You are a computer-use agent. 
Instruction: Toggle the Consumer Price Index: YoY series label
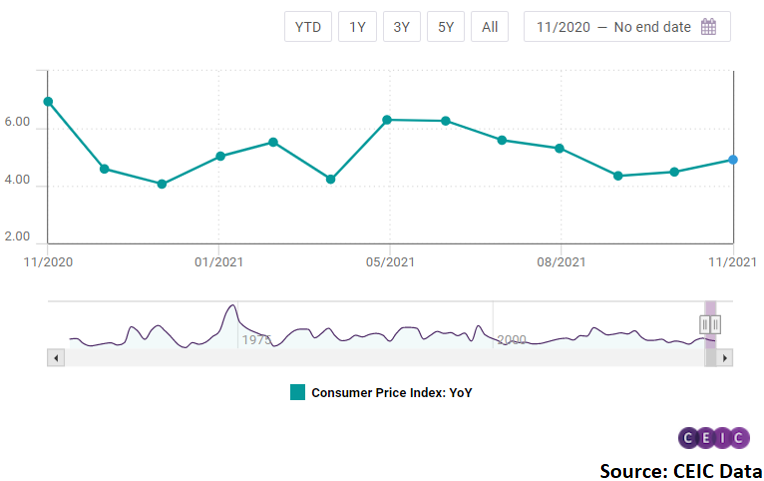[x=391, y=393]
